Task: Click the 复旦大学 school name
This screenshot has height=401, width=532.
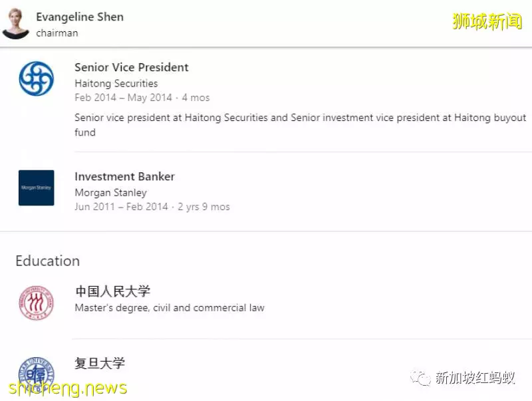Action: pos(100,363)
